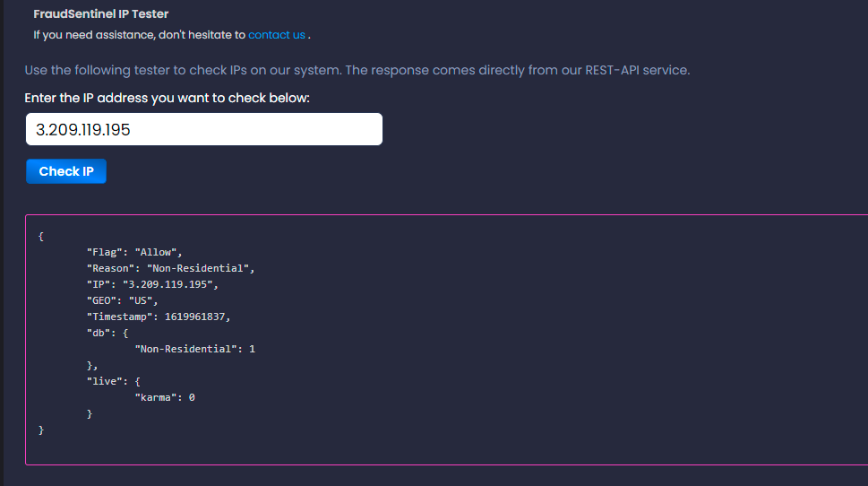The height and width of the screenshot is (486, 868).
Task: Click the final closing brace of JSON
Action: 41,430
